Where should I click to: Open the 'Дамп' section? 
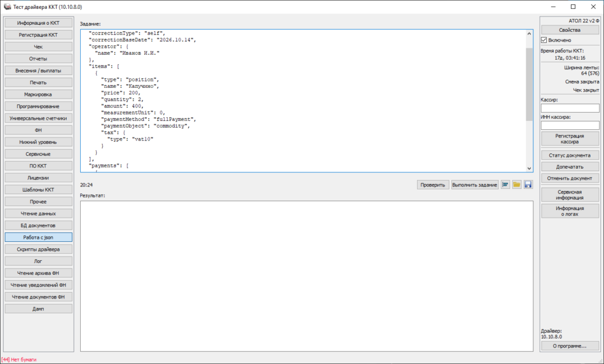[x=38, y=309]
